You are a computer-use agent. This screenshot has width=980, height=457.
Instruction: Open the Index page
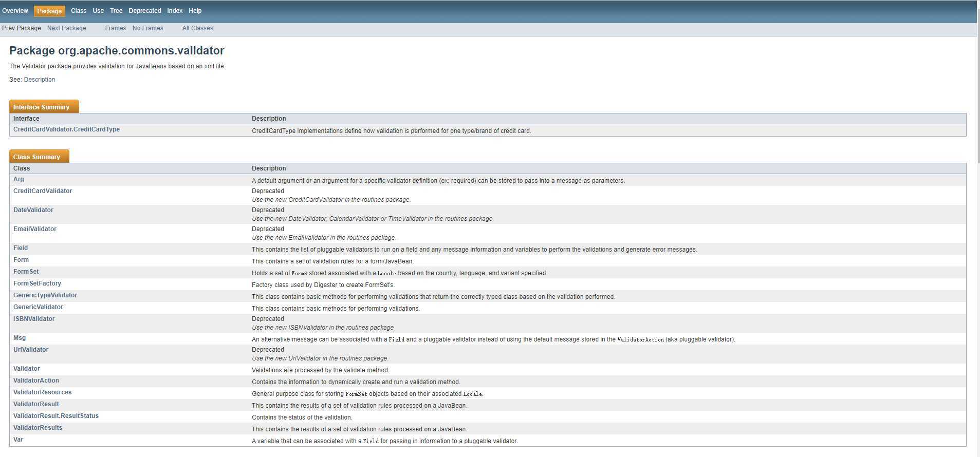[x=175, y=11]
